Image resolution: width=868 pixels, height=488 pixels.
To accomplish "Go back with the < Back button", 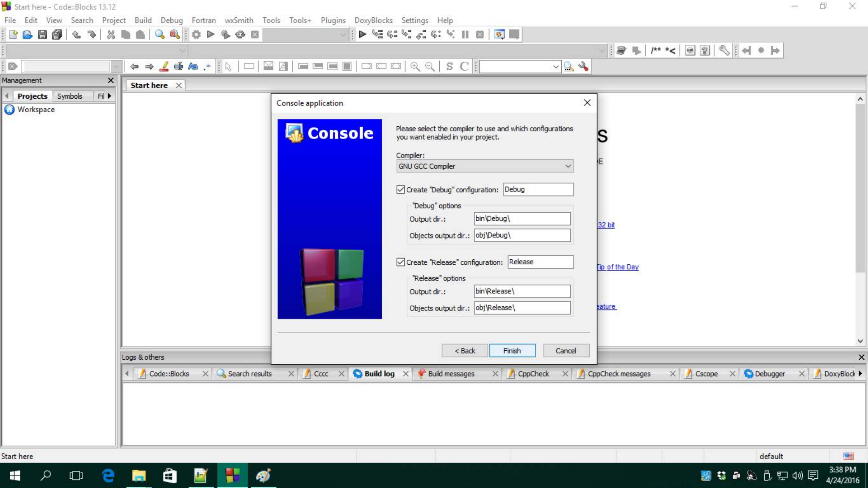I will pyautogui.click(x=465, y=351).
